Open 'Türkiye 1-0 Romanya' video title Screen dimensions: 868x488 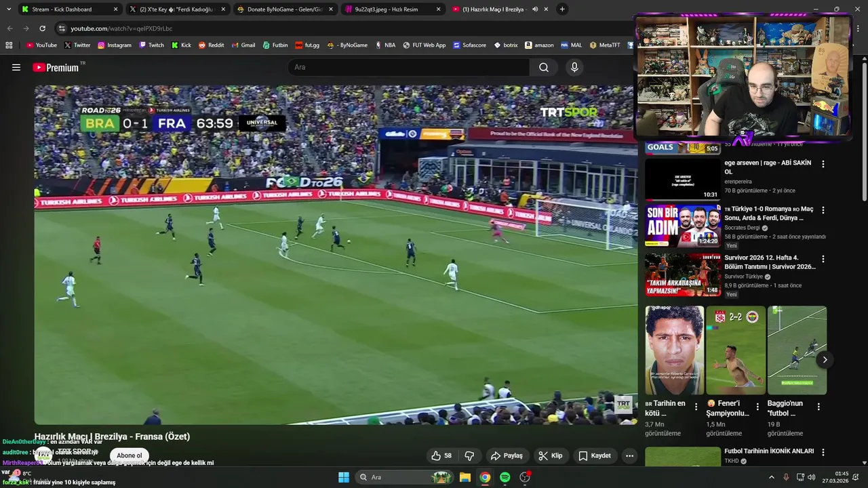[769, 213]
